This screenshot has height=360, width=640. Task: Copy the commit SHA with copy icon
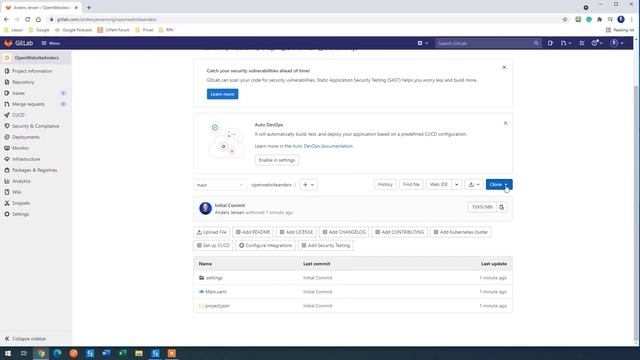pos(502,207)
